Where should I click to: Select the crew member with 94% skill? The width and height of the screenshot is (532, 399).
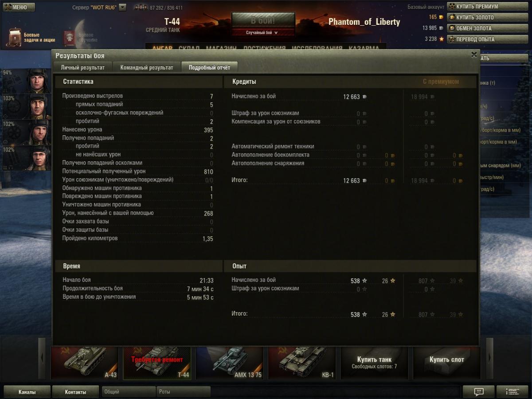[x=27, y=81]
